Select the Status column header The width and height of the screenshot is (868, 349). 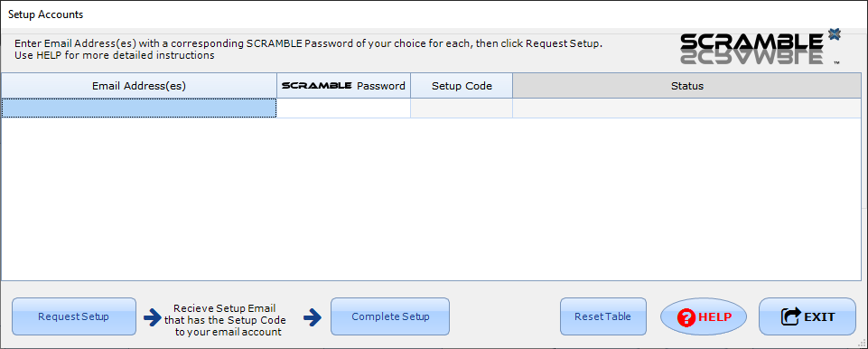687,86
